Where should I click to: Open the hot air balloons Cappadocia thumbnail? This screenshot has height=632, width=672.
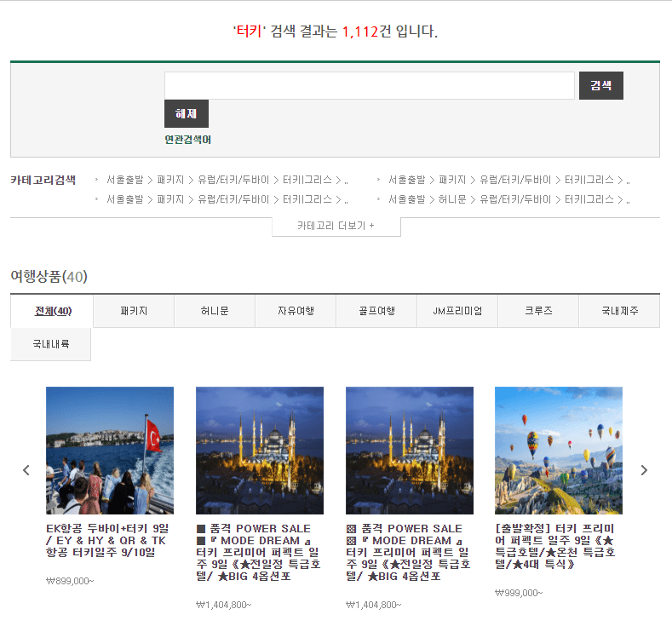coord(559,451)
